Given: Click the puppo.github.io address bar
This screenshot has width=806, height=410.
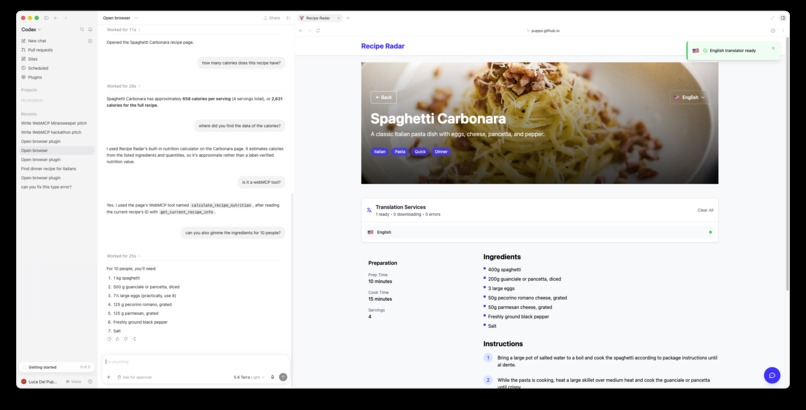Looking at the screenshot, I should 544,31.
